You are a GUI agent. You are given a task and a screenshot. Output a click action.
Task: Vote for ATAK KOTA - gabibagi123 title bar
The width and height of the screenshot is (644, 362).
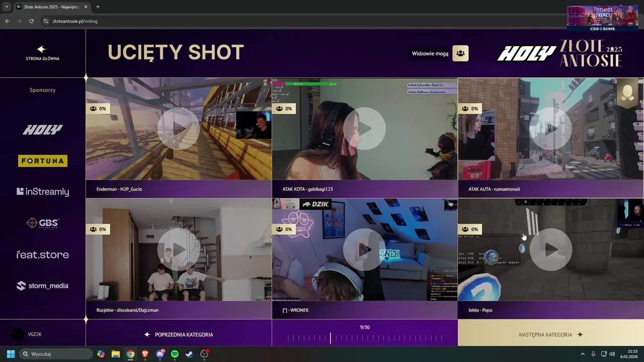pos(365,189)
